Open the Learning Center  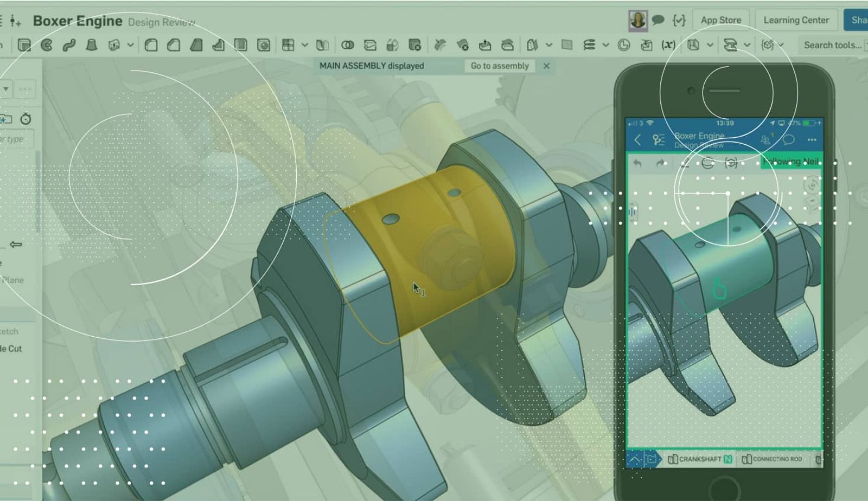coord(796,20)
